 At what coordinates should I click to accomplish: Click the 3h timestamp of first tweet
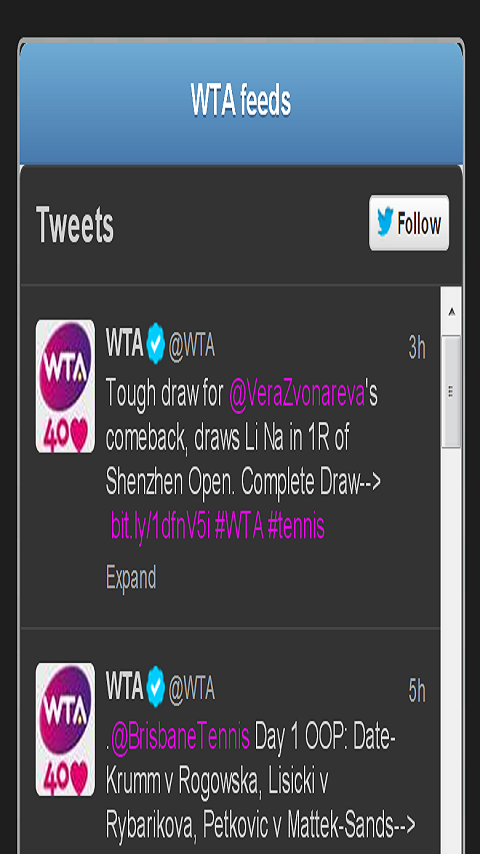(417, 347)
